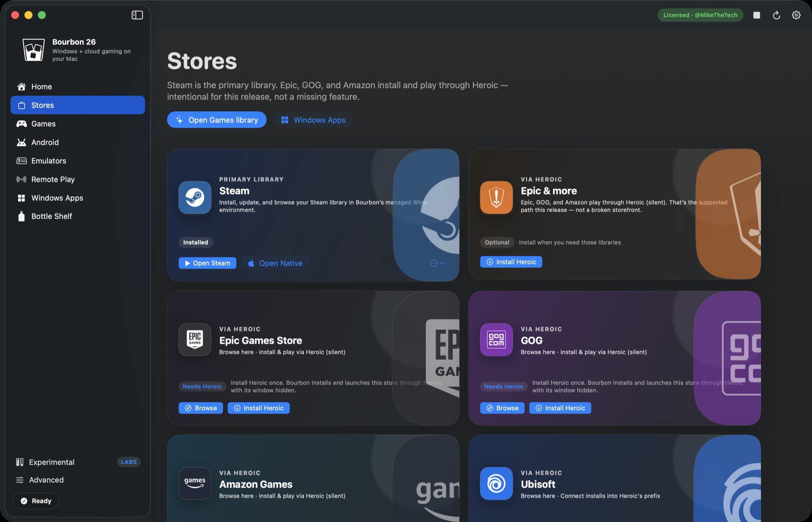Image resolution: width=812 pixels, height=522 pixels.
Task: Click Open Games library button
Action: (217, 120)
